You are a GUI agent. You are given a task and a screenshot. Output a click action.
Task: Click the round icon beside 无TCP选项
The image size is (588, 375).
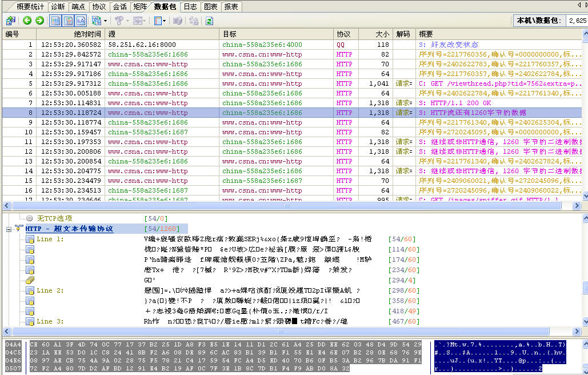pos(30,218)
